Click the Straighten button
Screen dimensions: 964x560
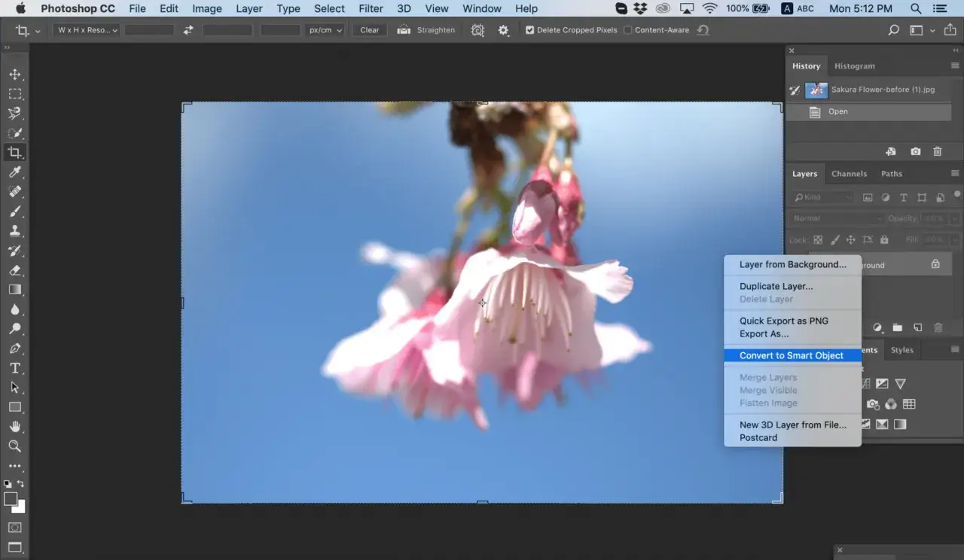(x=427, y=30)
